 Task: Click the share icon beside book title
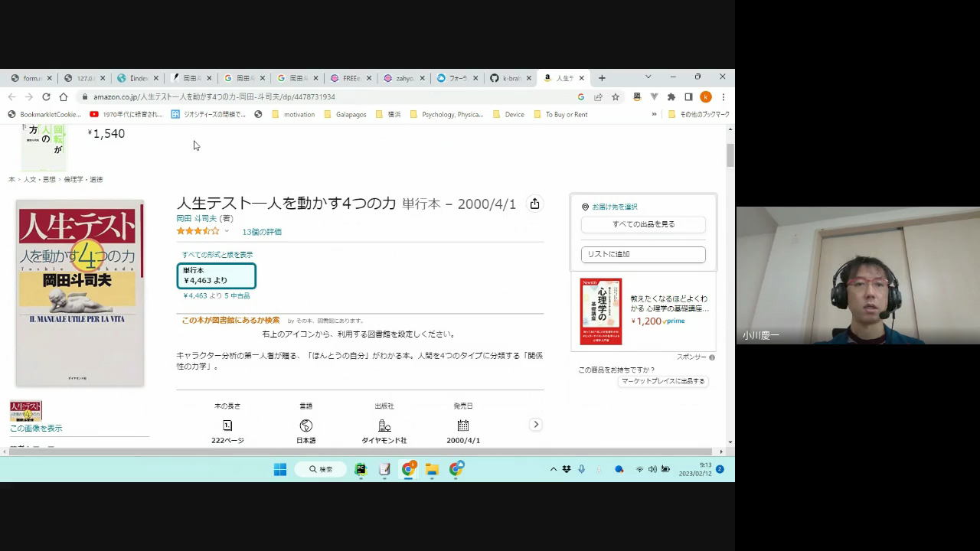point(534,204)
